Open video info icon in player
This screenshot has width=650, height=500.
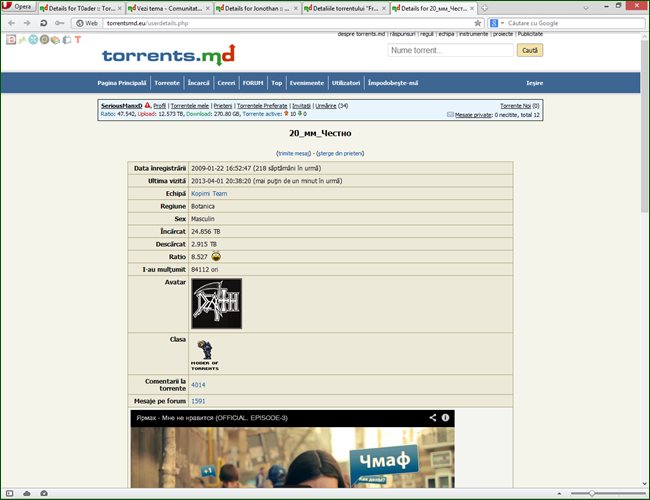pyautogui.click(x=445, y=417)
